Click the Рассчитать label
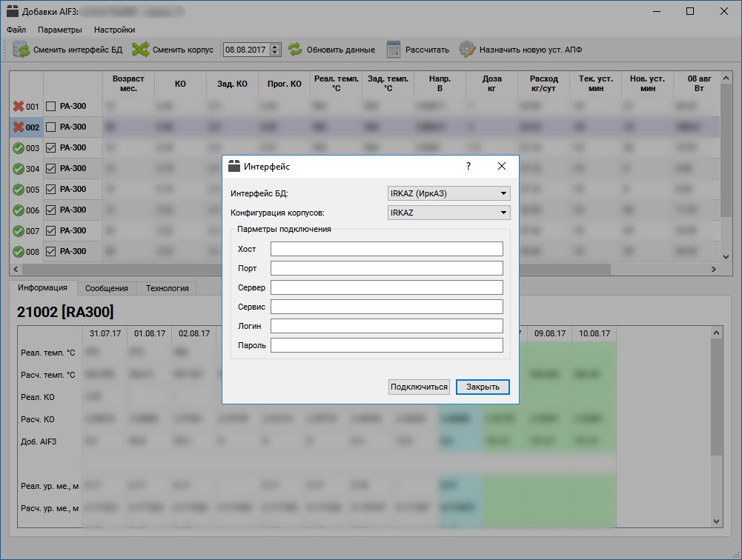This screenshot has height=560, width=742. pyautogui.click(x=427, y=50)
